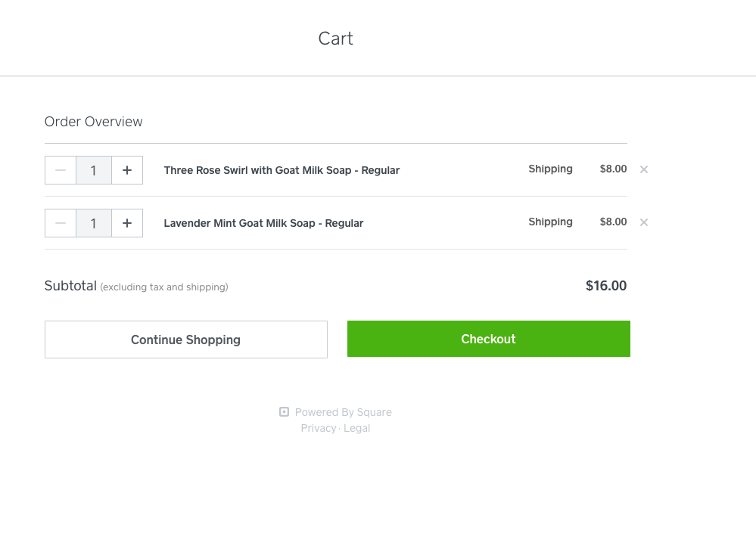Open the Privacy link in footer
Screen dimensions: 756x552
coord(318,428)
